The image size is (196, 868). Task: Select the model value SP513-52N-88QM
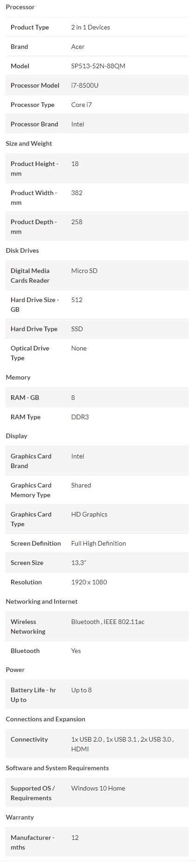point(98,66)
